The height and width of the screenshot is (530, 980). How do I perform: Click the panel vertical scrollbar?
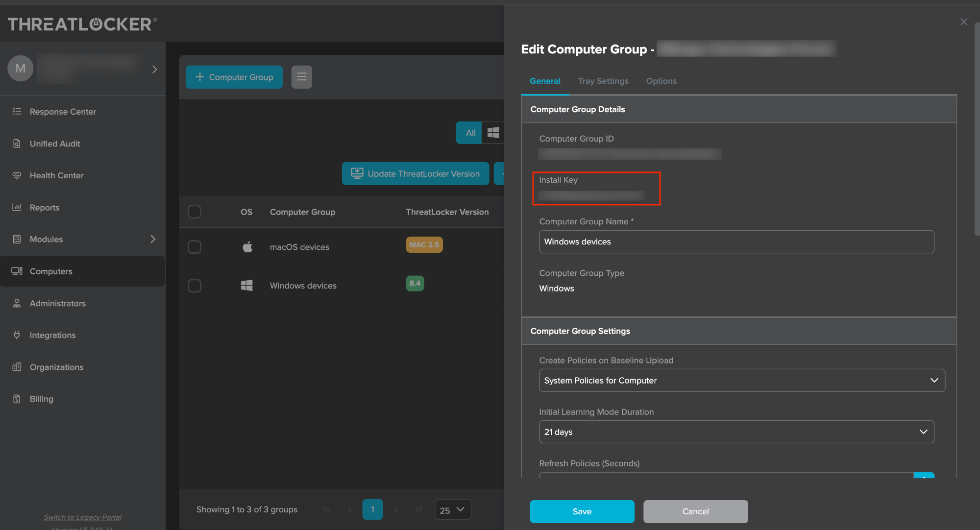pyautogui.click(x=977, y=130)
